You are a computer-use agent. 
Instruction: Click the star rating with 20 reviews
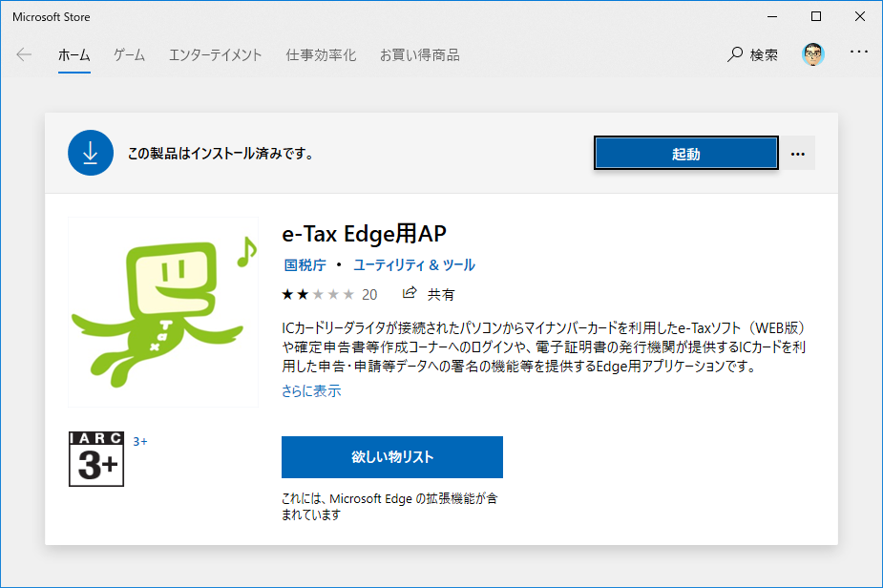(329, 294)
